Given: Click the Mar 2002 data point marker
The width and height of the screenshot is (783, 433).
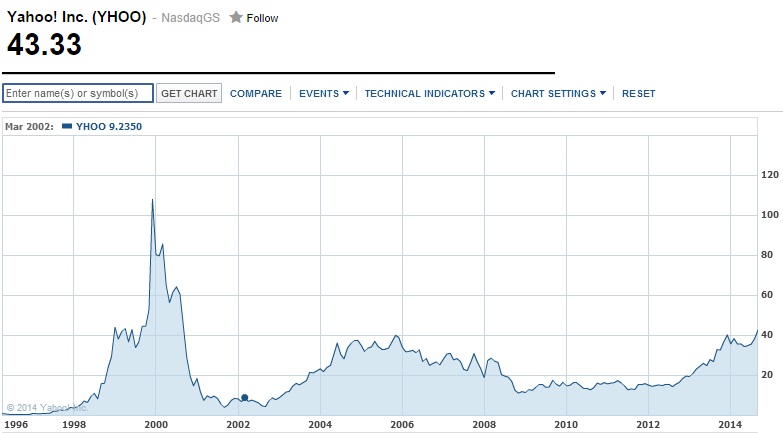Looking at the screenshot, I should click(x=245, y=398).
